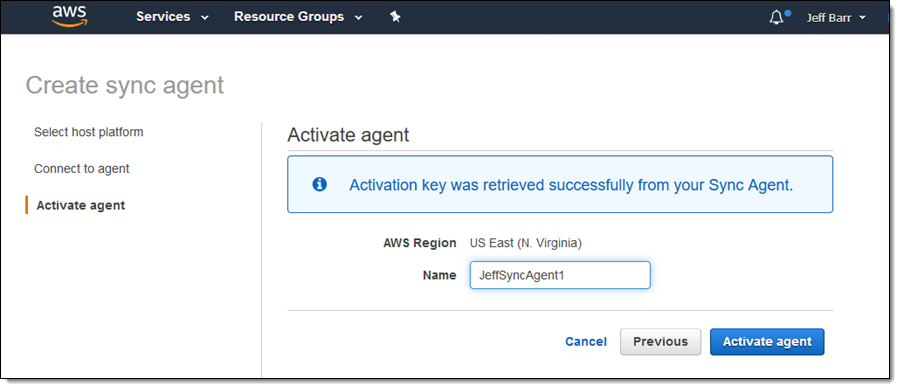Viewport: 900px width, 389px height.
Task: Open the notifications bell
Action: pyautogui.click(x=776, y=18)
